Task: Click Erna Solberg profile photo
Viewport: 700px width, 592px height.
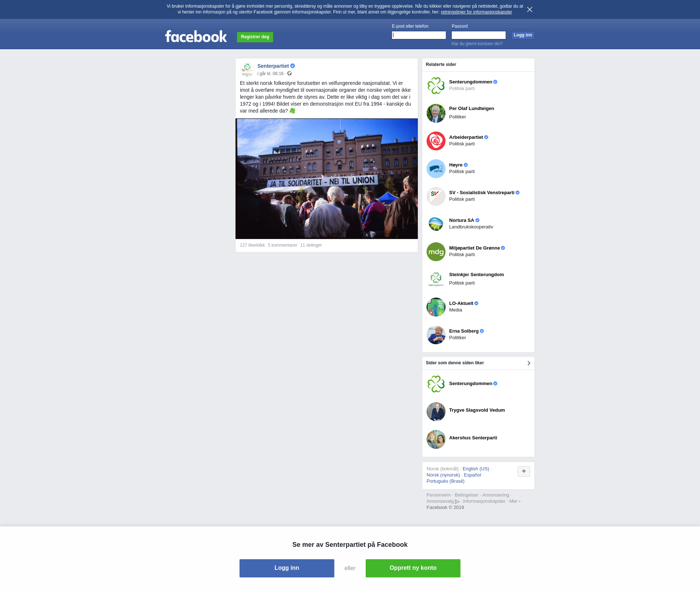Action: click(436, 335)
